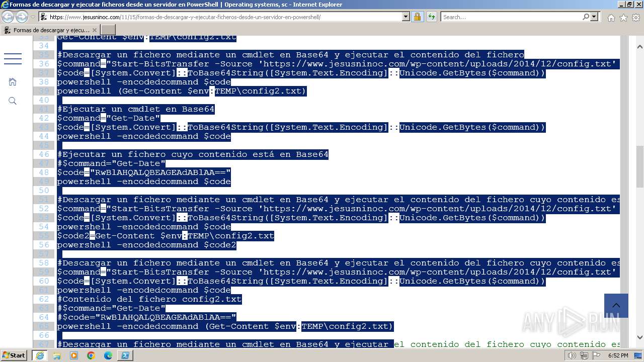Click line 47 '#$command="Get-Date"' comment

click(111, 163)
